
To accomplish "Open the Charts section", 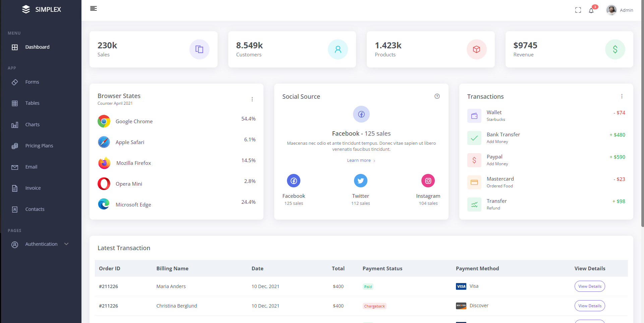I will point(15,124).
